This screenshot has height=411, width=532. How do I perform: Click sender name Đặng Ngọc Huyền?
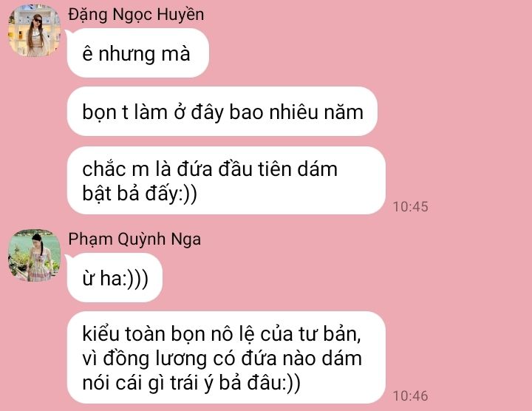click(x=136, y=15)
